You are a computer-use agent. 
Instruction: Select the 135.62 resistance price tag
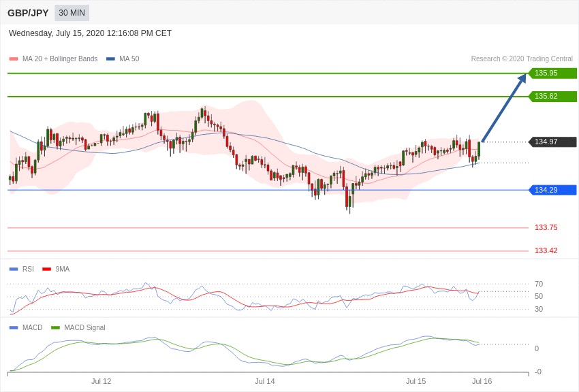[x=552, y=97]
